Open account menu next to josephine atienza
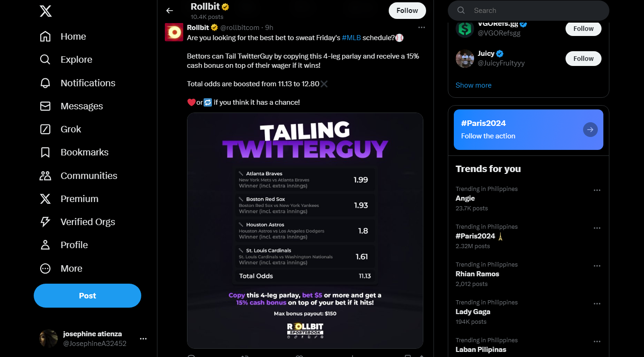The height and width of the screenshot is (357, 644). click(143, 339)
